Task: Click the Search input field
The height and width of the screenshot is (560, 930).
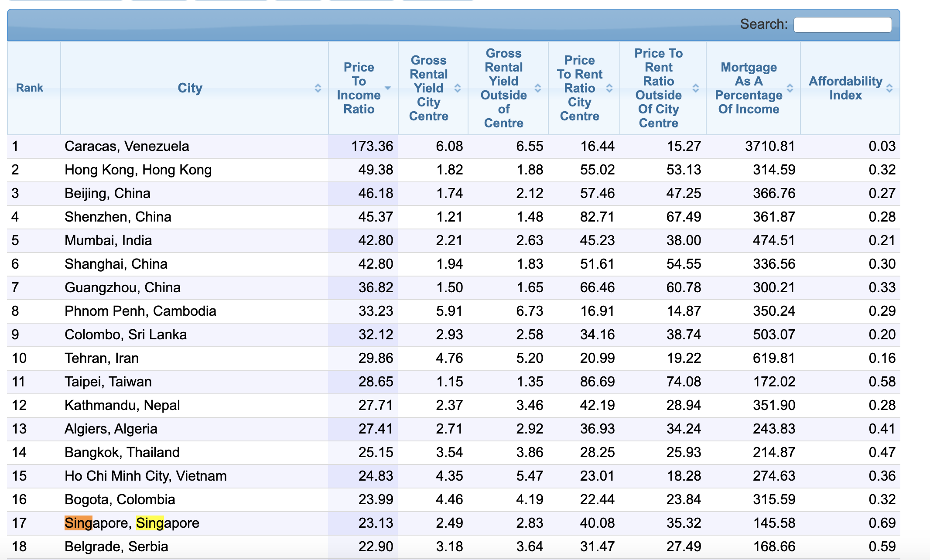Action: coord(842,24)
